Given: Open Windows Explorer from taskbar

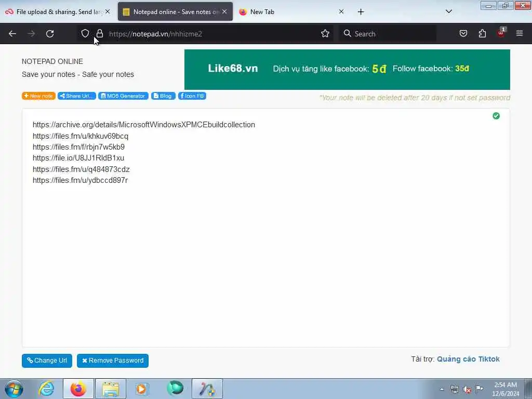Looking at the screenshot, I should [x=111, y=389].
